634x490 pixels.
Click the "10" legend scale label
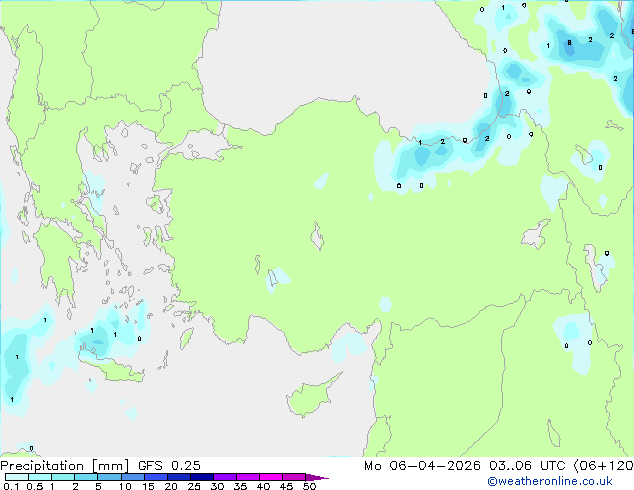(x=125, y=486)
